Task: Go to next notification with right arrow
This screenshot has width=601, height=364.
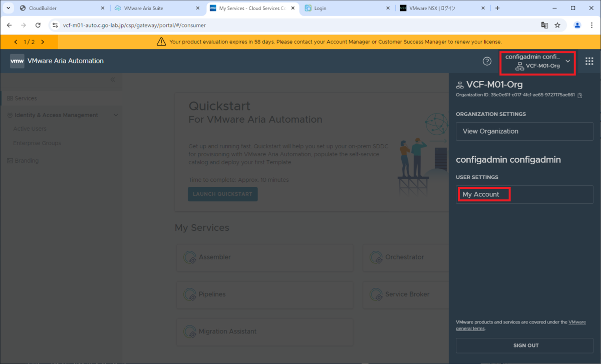Action: (x=43, y=42)
